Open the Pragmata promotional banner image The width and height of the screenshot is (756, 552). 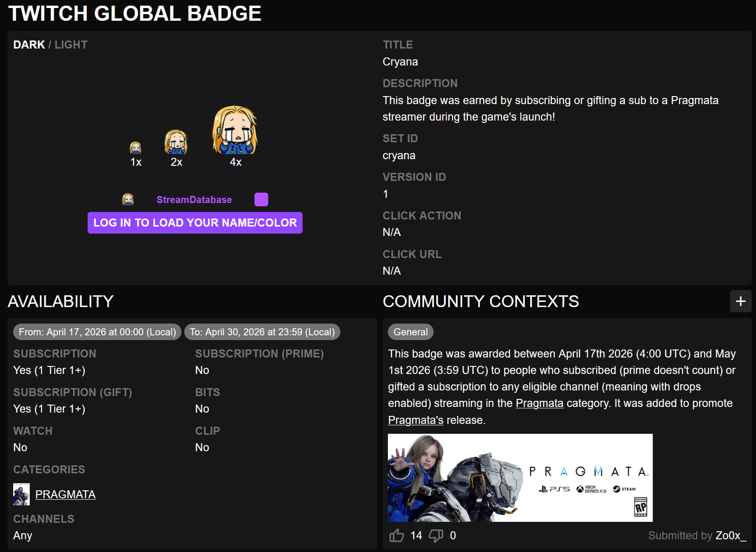(x=520, y=478)
